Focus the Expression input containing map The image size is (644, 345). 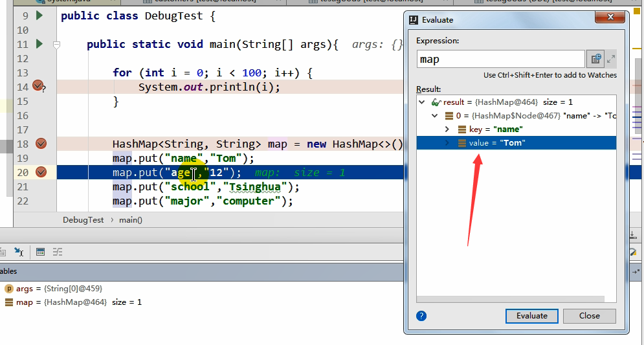(x=501, y=59)
